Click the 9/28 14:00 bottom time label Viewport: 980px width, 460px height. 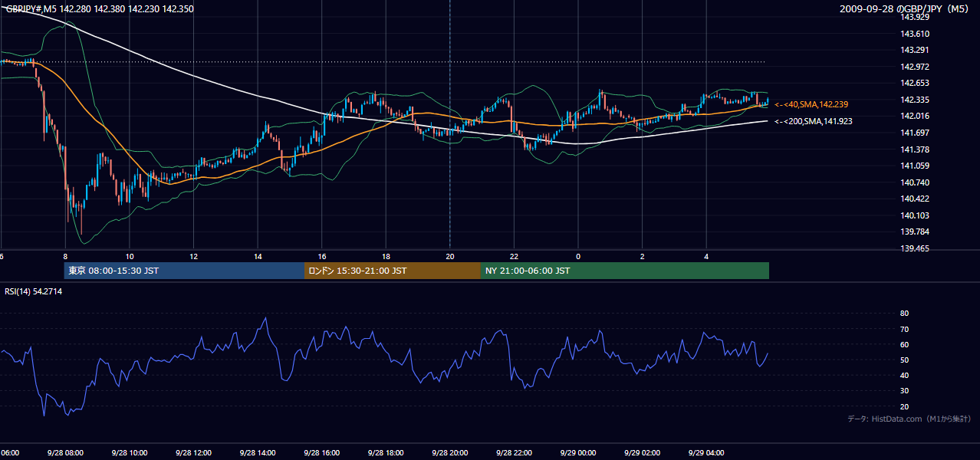click(x=257, y=453)
